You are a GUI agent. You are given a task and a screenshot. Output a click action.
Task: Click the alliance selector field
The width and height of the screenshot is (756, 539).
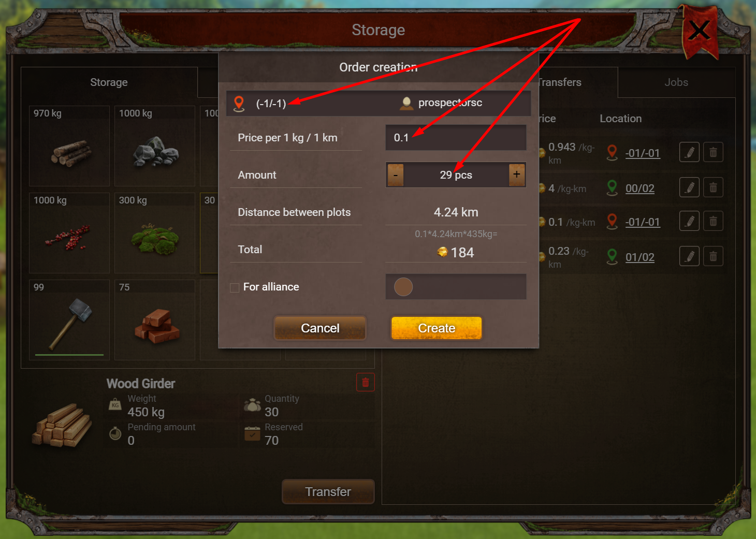pos(456,287)
